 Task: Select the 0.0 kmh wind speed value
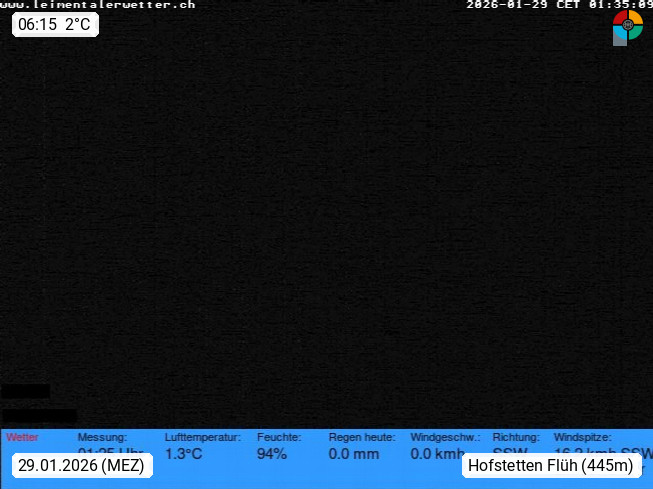click(x=437, y=454)
